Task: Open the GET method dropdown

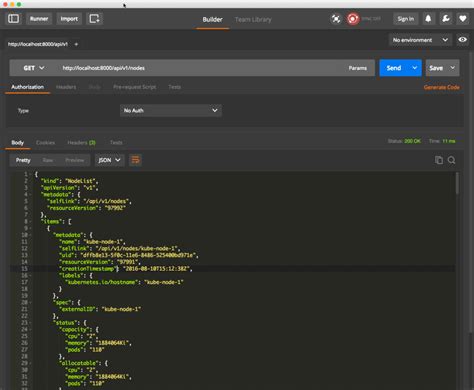Action: coord(34,68)
